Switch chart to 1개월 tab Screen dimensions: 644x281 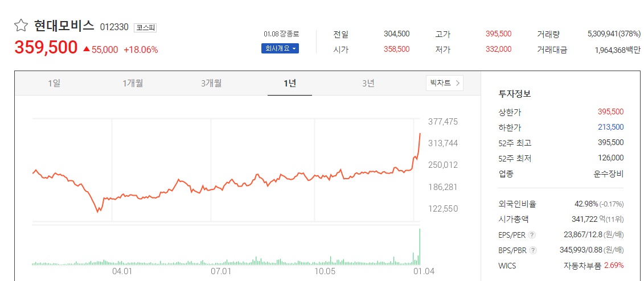[x=133, y=83]
